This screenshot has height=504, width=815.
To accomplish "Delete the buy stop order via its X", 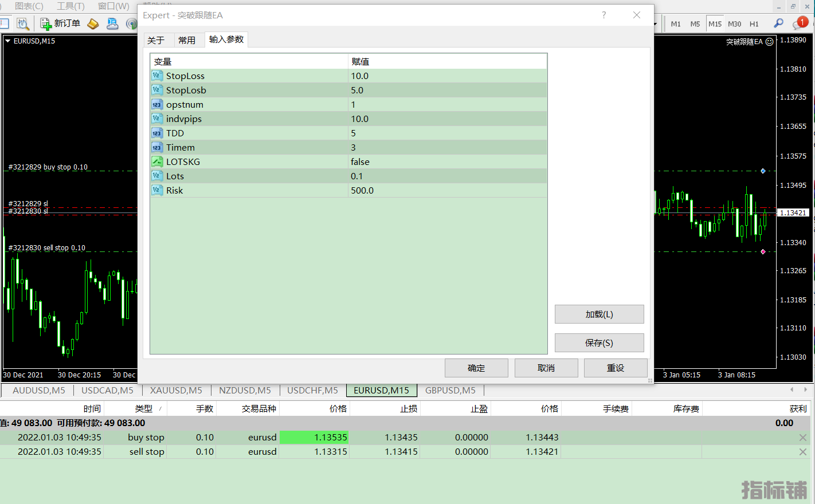I will [x=803, y=438].
